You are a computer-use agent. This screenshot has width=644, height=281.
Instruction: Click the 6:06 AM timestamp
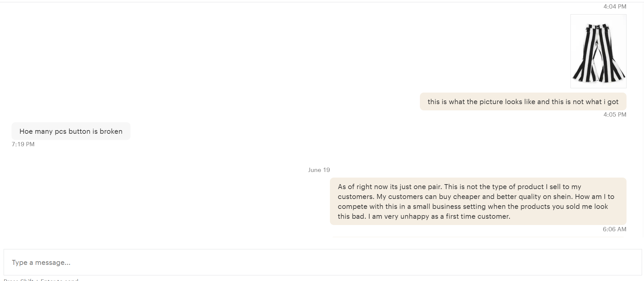click(614, 229)
